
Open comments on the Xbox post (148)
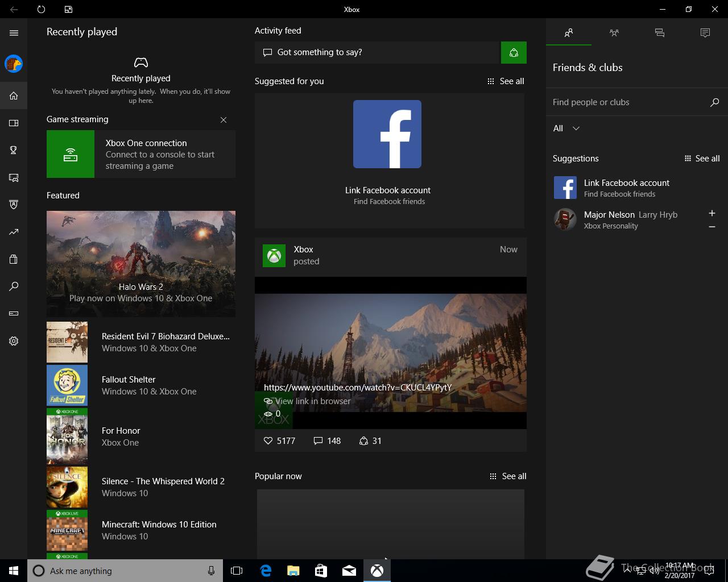[327, 440]
